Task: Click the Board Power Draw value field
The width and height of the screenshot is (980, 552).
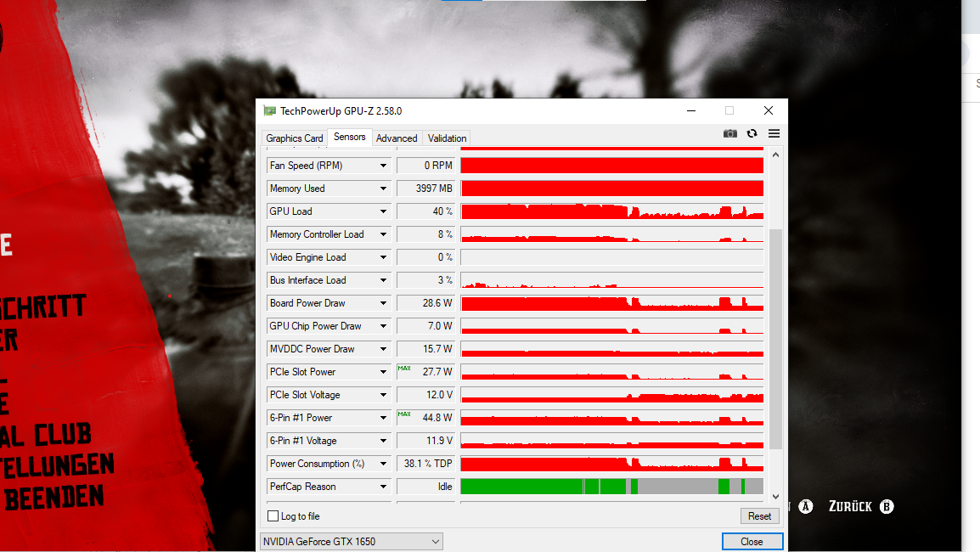Action: pyautogui.click(x=425, y=302)
